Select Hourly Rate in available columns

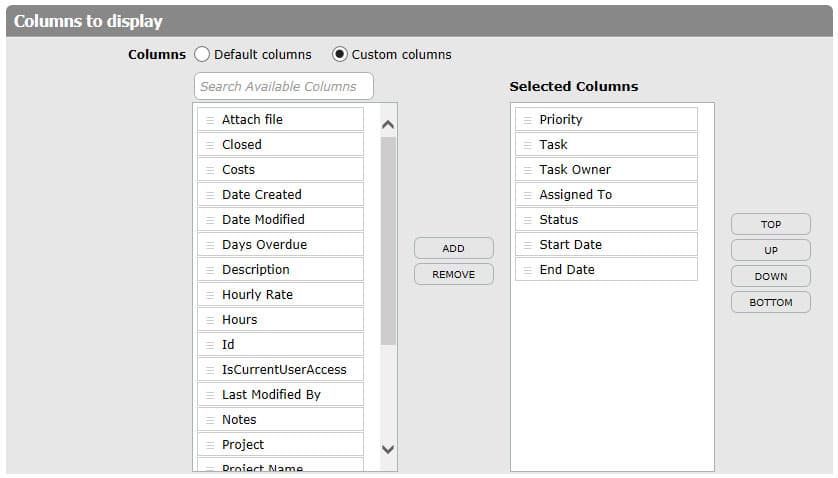point(281,295)
